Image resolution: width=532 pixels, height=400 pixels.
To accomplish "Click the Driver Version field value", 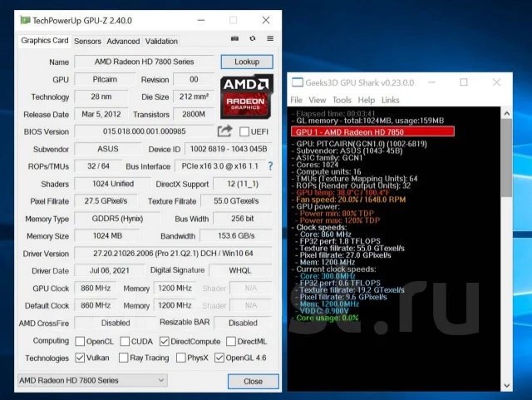I will point(173,254).
